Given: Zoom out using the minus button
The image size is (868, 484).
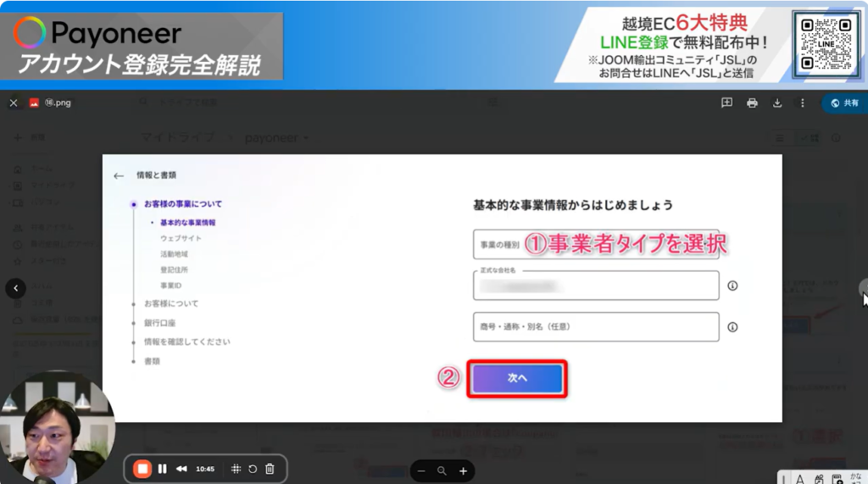Looking at the screenshot, I should (420, 470).
